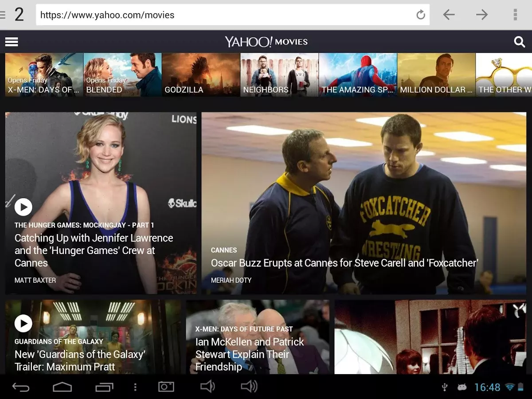The width and height of the screenshot is (532, 399).
Task: Click the URL address bar
Action: (233, 15)
